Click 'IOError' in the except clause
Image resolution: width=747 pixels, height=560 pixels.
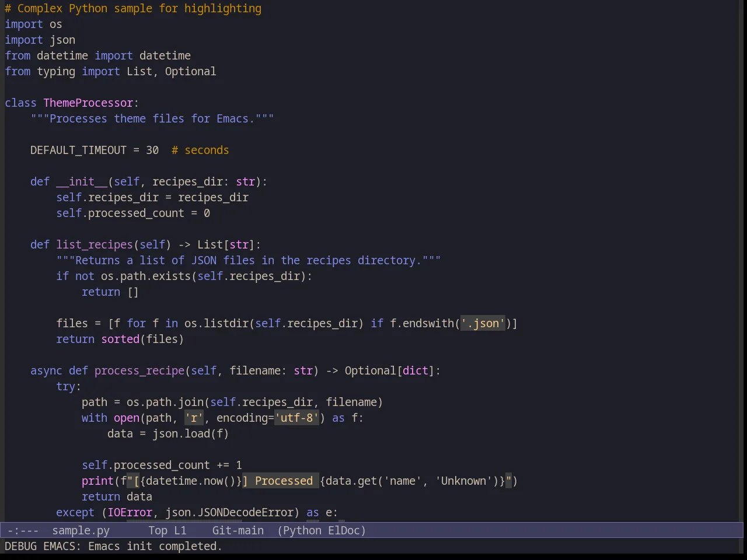(130, 512)
